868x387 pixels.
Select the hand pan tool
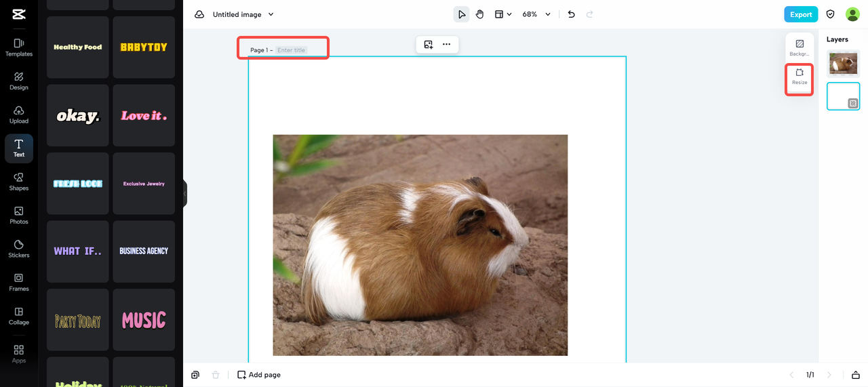tap(479, 14)
